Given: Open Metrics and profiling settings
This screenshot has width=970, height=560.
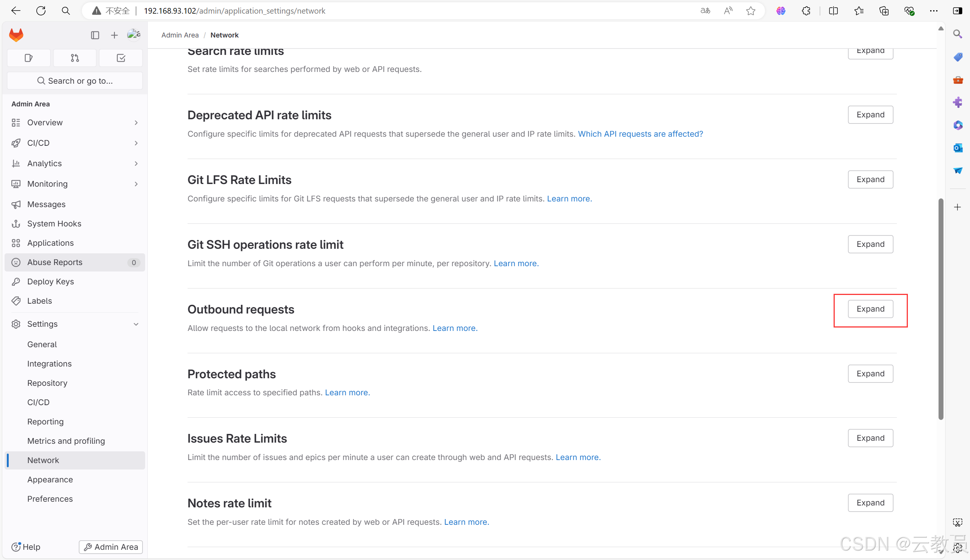Looking at the screenshot, I should click(75, 441).
